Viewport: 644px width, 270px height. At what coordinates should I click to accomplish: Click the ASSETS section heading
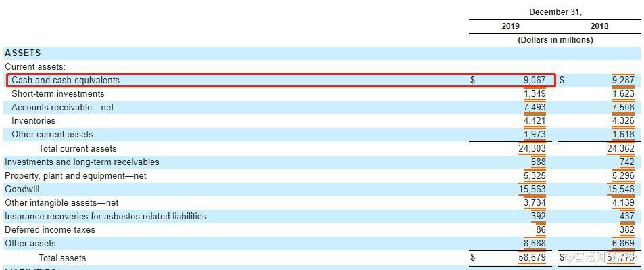point(22,53)
